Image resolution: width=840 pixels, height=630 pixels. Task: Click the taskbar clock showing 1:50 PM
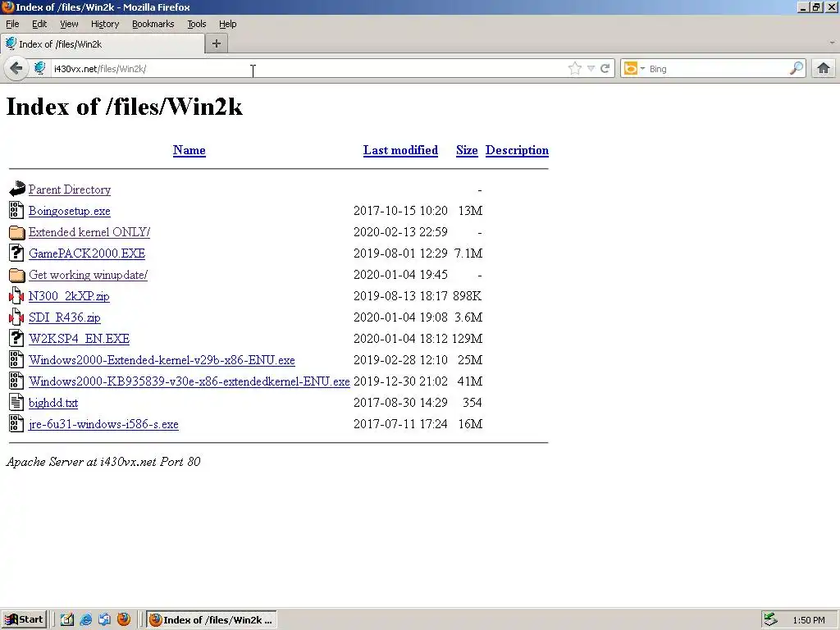[x=809, y=620]
